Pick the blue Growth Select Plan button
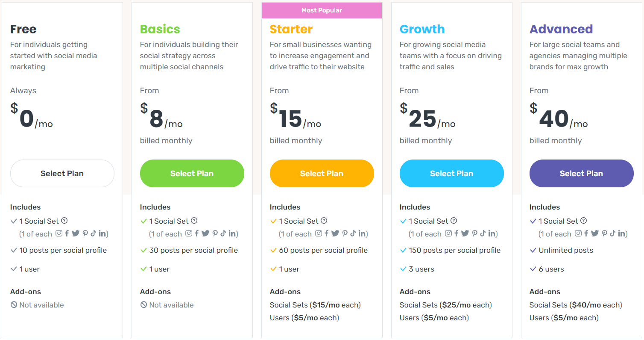 pyautogui.click(x=452, y=173)
